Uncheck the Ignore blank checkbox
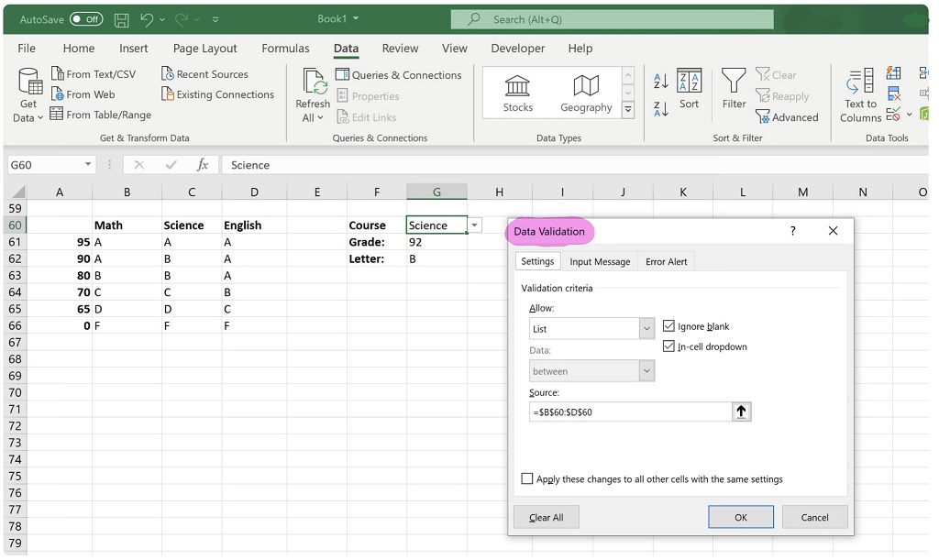 [x=668, y=326]
